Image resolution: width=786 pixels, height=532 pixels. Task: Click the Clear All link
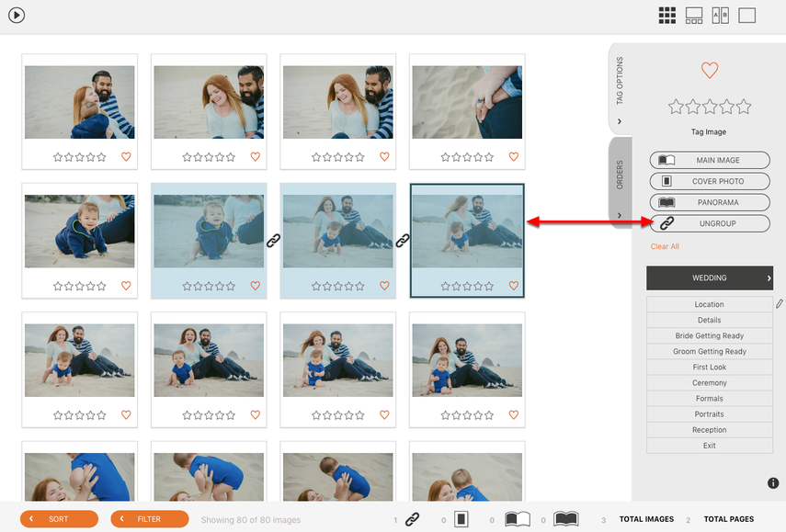click(665, 246)
